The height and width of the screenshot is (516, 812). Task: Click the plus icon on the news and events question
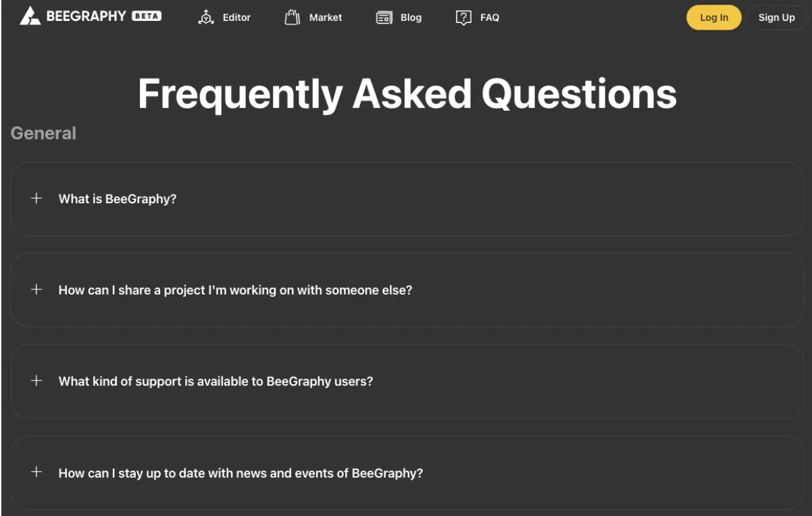tap(36, 473)
